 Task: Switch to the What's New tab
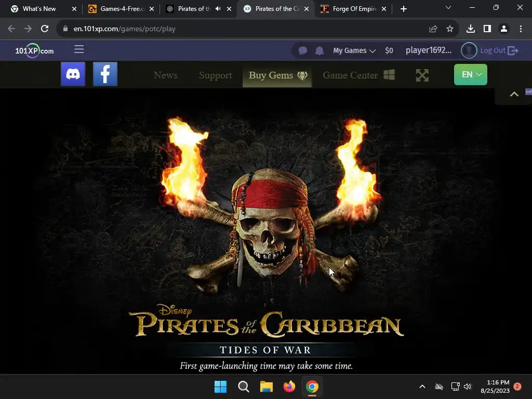39,9
